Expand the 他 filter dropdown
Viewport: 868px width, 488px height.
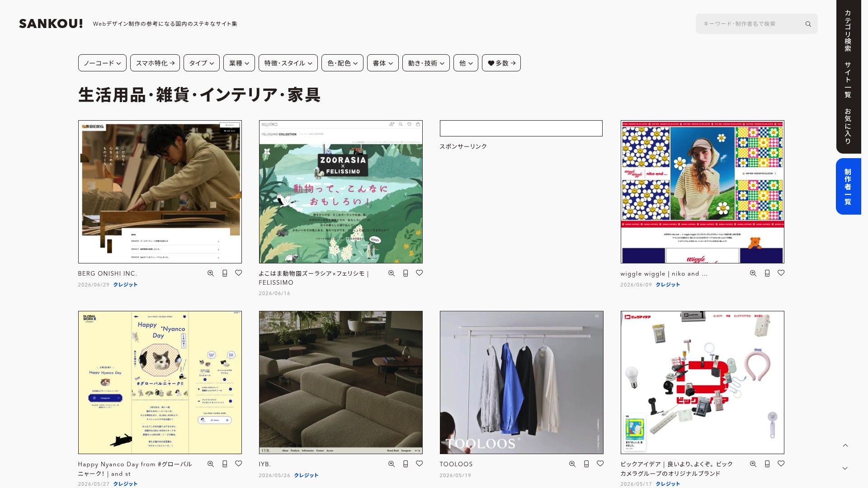pos(466,63)
